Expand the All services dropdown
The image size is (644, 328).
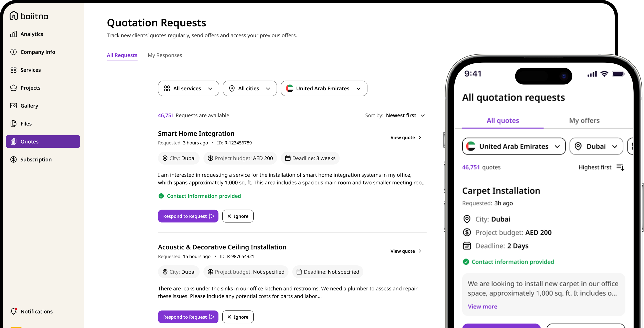188,88
